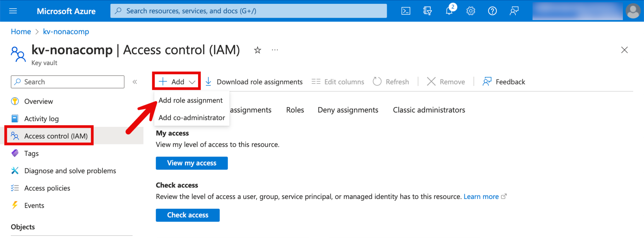
Task: Pin kv-nonacomp with the favorite star
Action: click(258, 50)
